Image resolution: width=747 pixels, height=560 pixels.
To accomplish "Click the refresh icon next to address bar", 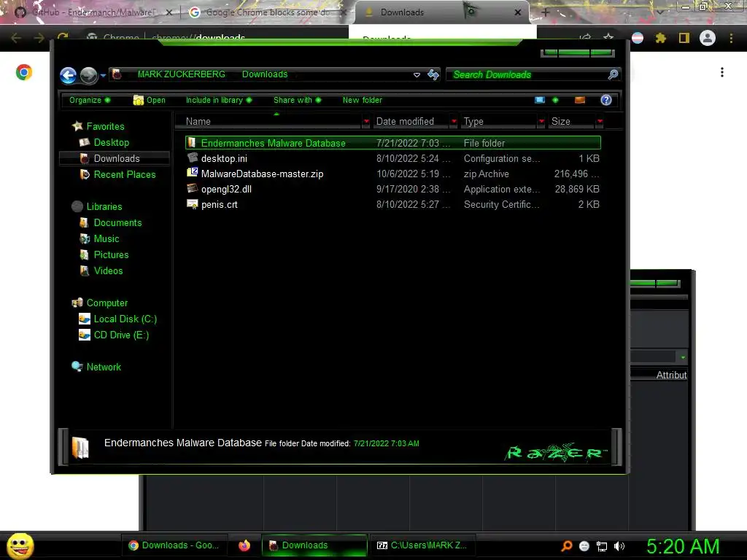I will point(433,74).
